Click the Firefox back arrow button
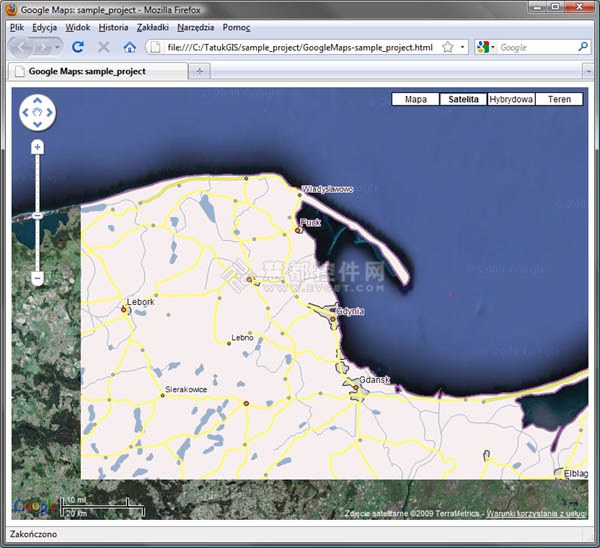The height and width of the screenshot is (548, 600). point(20,47)
